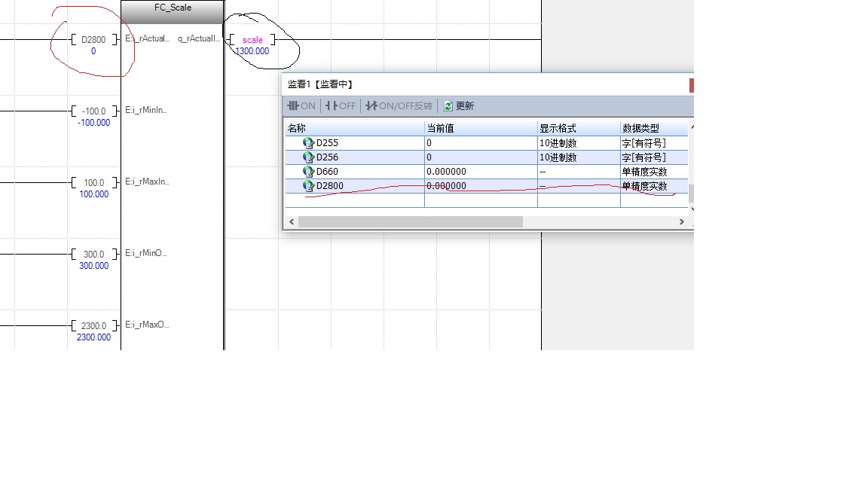Select the current value cell of D2800
Viewport: 868px width, 488px height.
[480, 186]
